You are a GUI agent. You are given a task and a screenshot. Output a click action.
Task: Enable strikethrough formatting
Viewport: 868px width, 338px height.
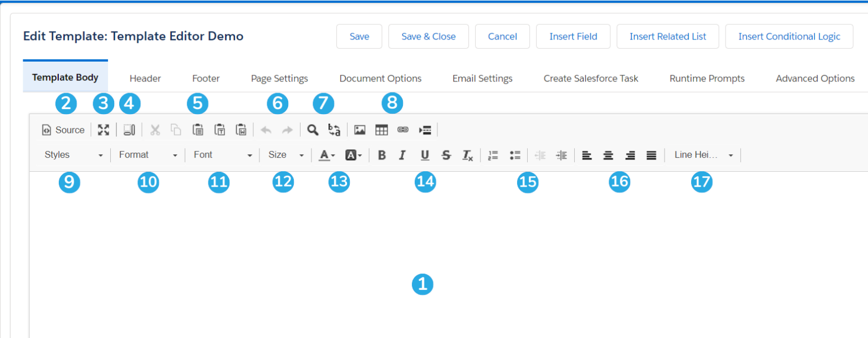coord(446,155)
